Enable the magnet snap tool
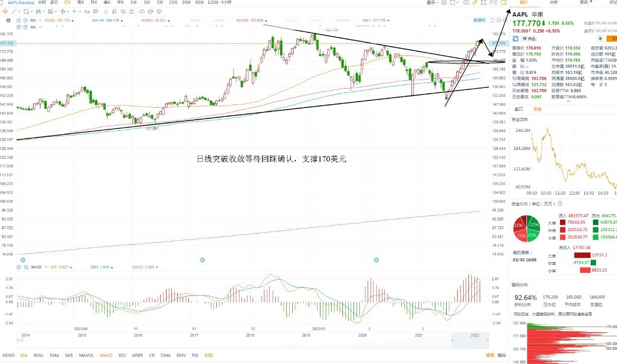The height and width of the screenshot is (364, 617). point(114,11)
